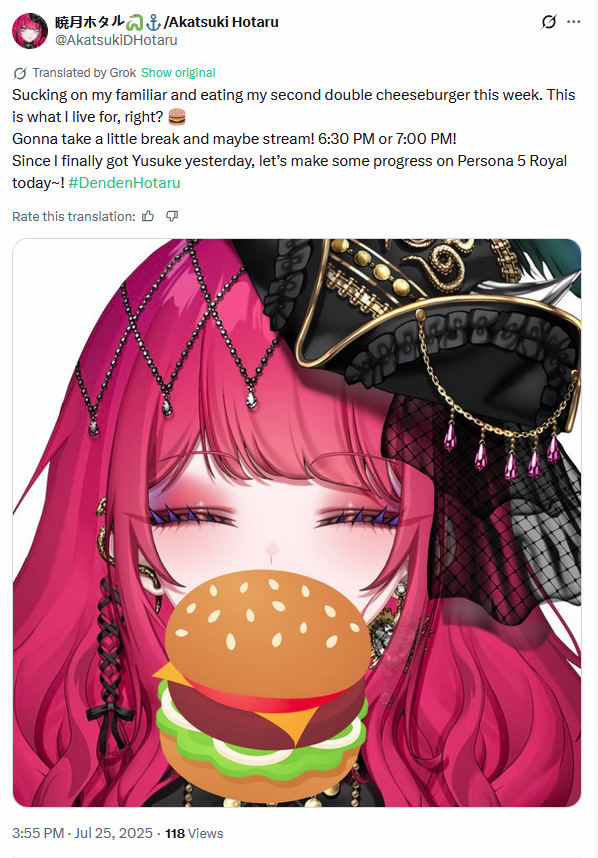
Task: Click the display name '暁月ホタル/Akatsuki Hotaru'
Action: pos(166,22)
